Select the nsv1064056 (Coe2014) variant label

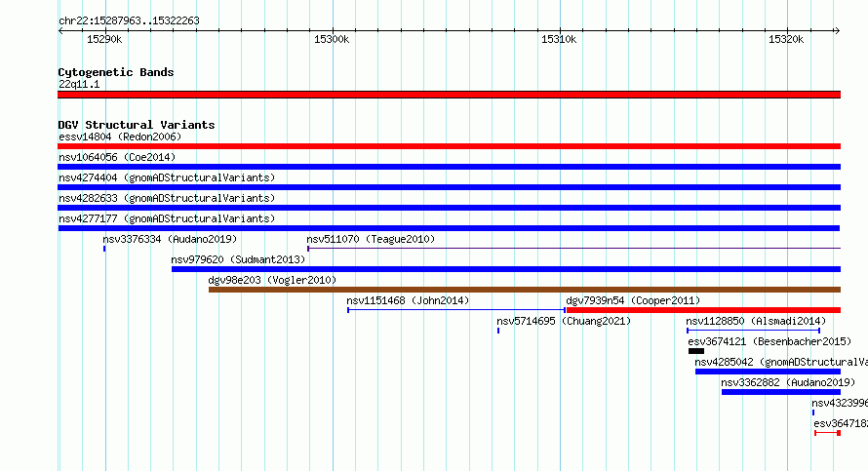click(117, 157)
